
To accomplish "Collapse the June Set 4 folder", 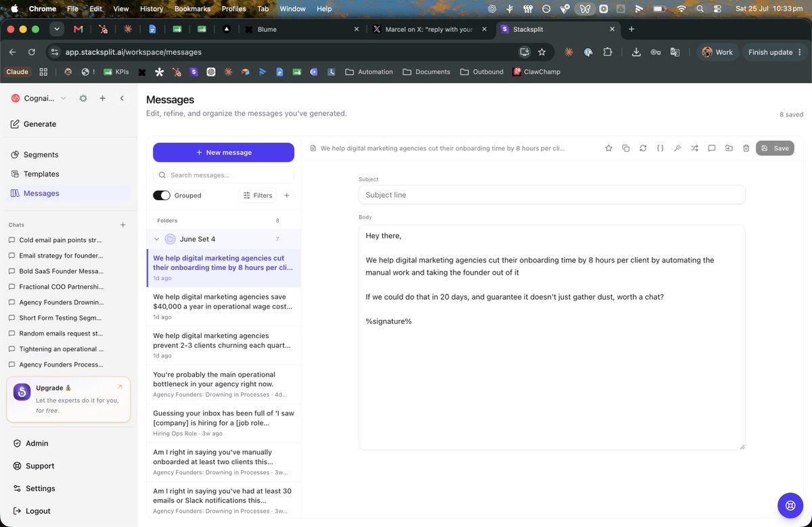I will click(157, 239).
